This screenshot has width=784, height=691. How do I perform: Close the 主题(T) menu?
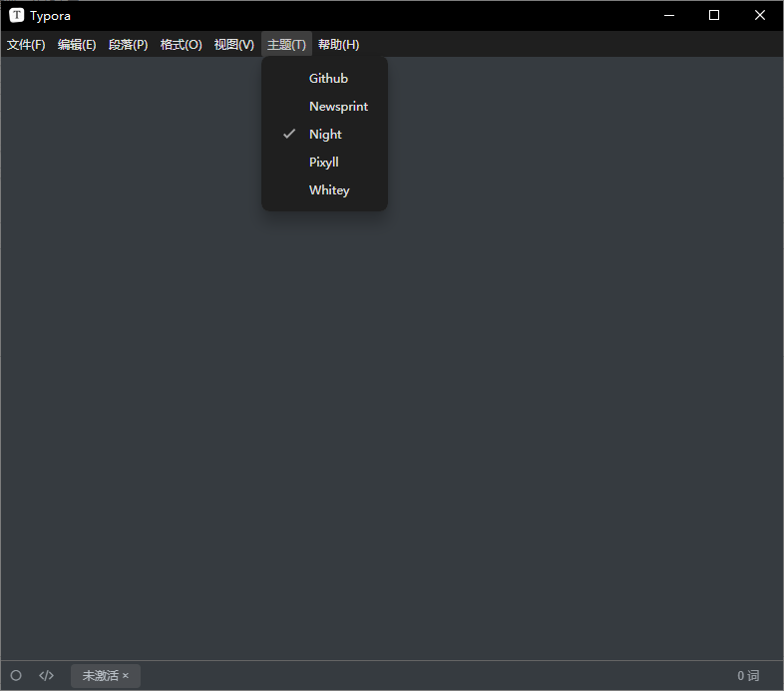[x=286, y=45]
